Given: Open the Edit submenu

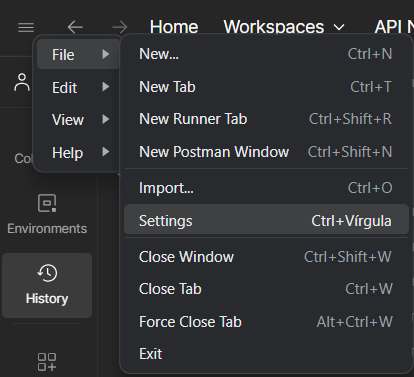Looking at the screenshot, I should [78, 87].
